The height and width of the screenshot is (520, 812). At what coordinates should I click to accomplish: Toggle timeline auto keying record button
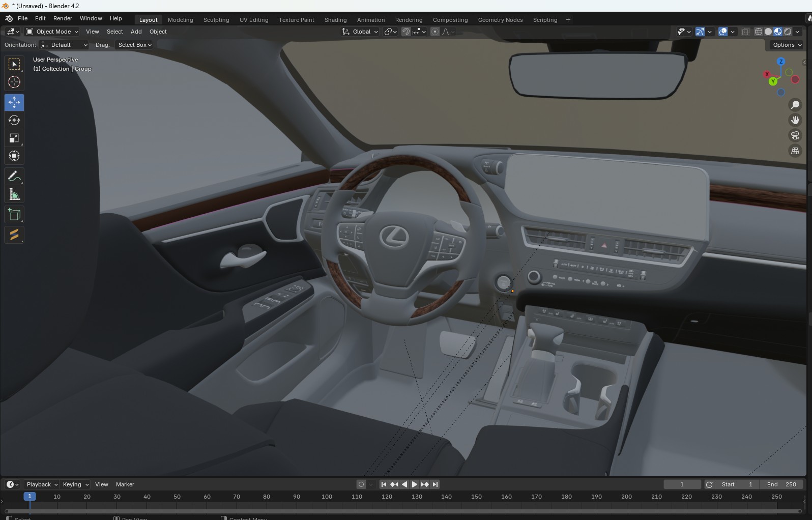coord(361,484)
